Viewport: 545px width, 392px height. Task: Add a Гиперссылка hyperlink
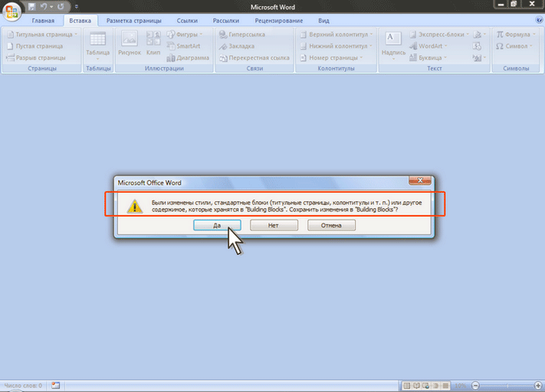coord(242,34)
